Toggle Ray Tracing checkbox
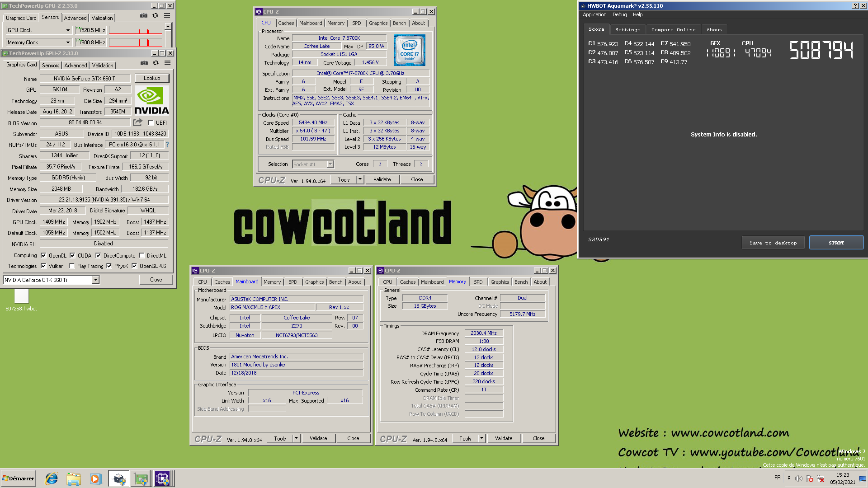 pos(72,266)
